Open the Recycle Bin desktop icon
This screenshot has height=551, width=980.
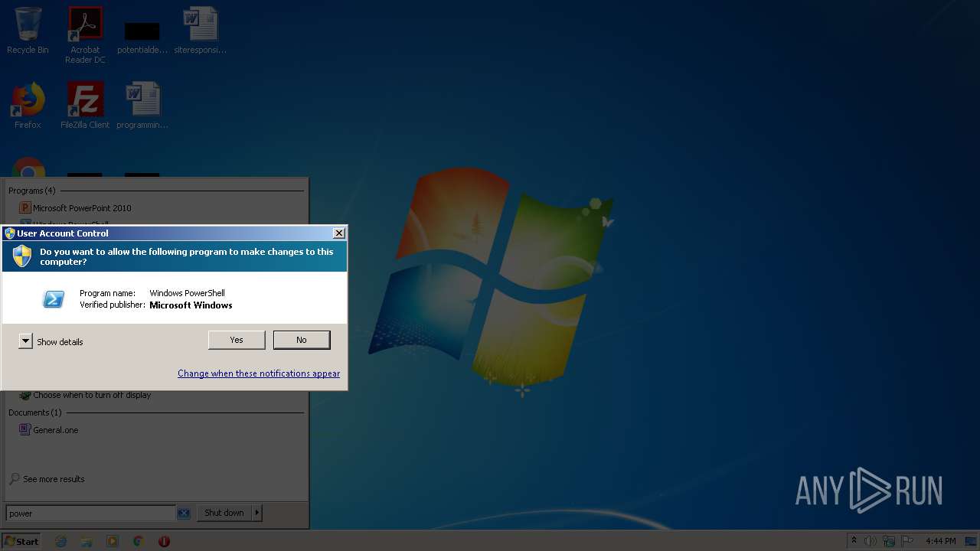[x=28, y=31]
